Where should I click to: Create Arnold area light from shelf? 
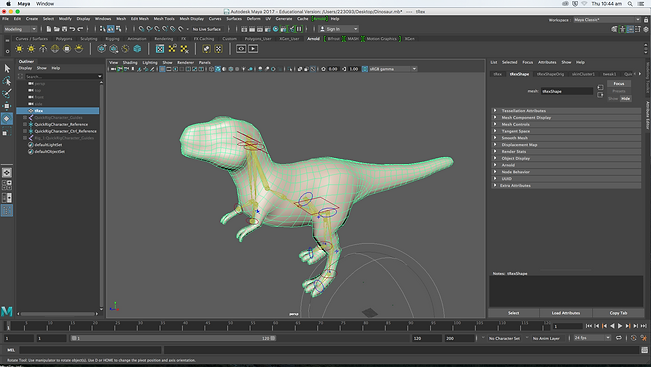tap(19, 49)
